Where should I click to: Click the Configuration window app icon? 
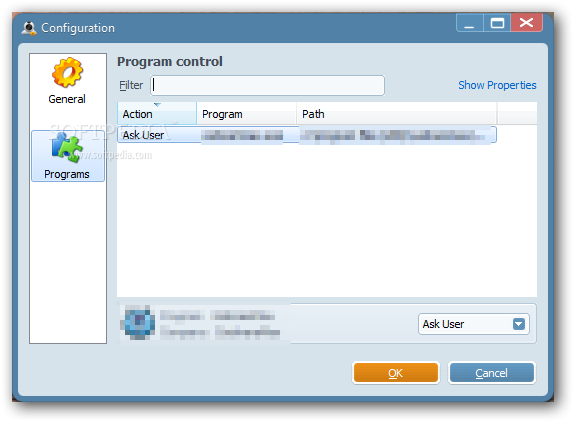coord(29,28)
